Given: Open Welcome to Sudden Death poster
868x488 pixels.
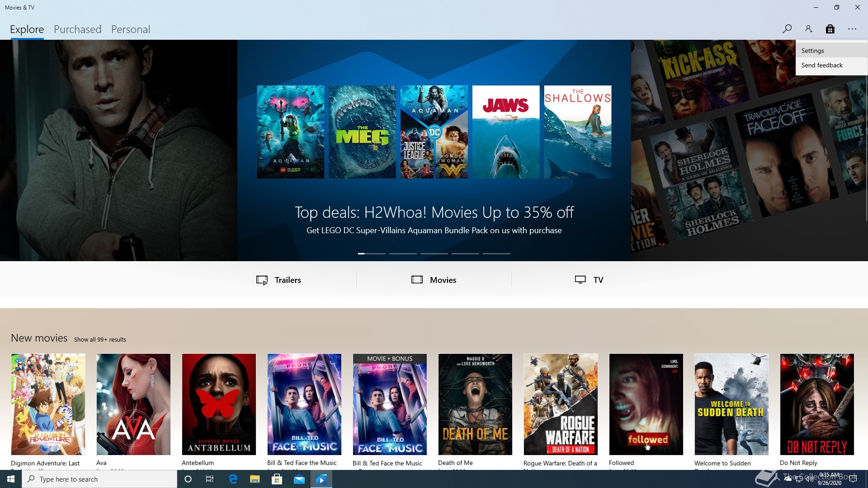Looking at the screenshot, I should point(731,404).
